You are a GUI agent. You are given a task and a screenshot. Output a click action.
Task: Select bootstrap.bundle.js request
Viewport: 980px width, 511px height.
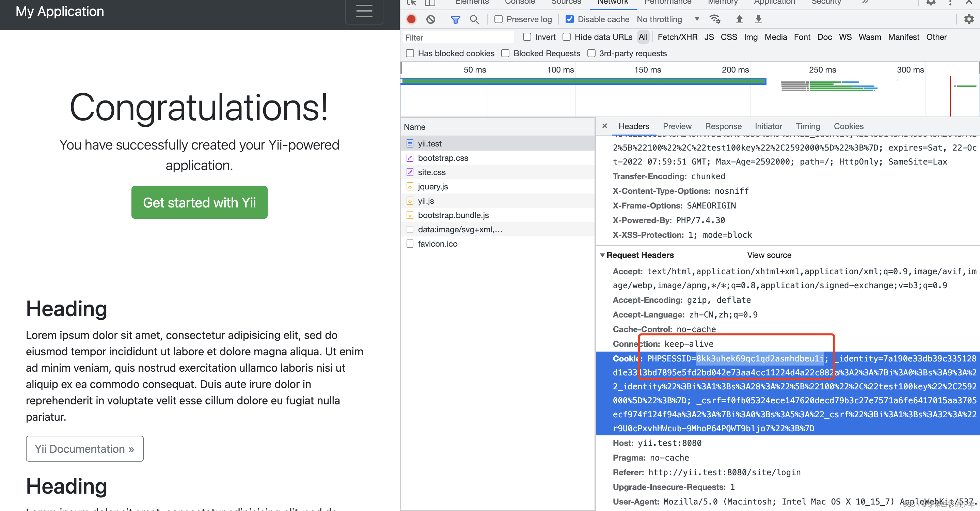(x=497, y=215)
